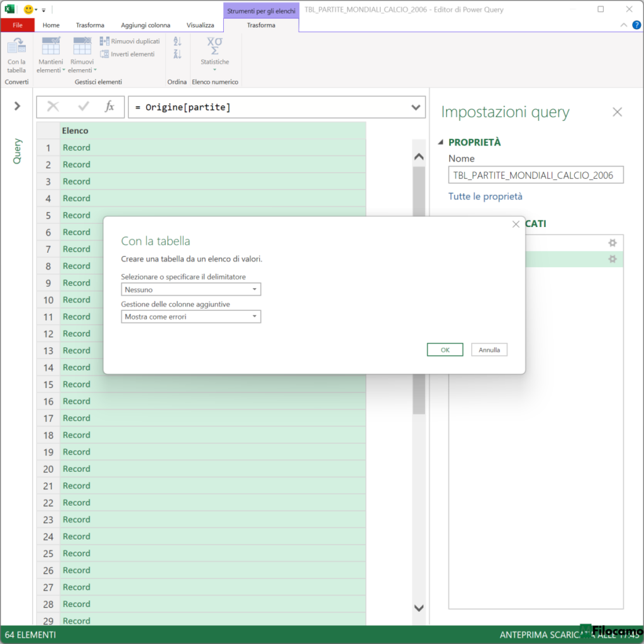Open Tutte le proprietà link

click(485, 196)
